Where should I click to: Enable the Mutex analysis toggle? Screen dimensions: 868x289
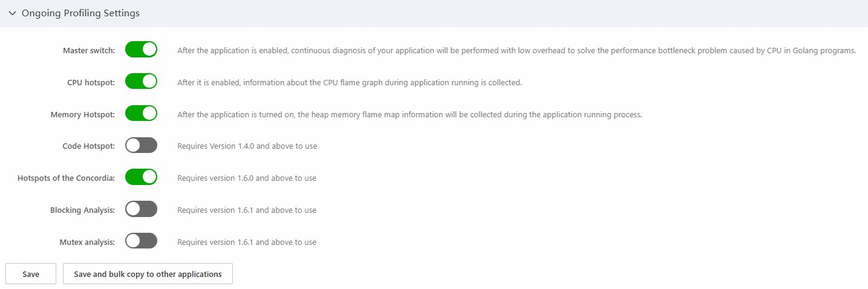[x=141, y=242]
